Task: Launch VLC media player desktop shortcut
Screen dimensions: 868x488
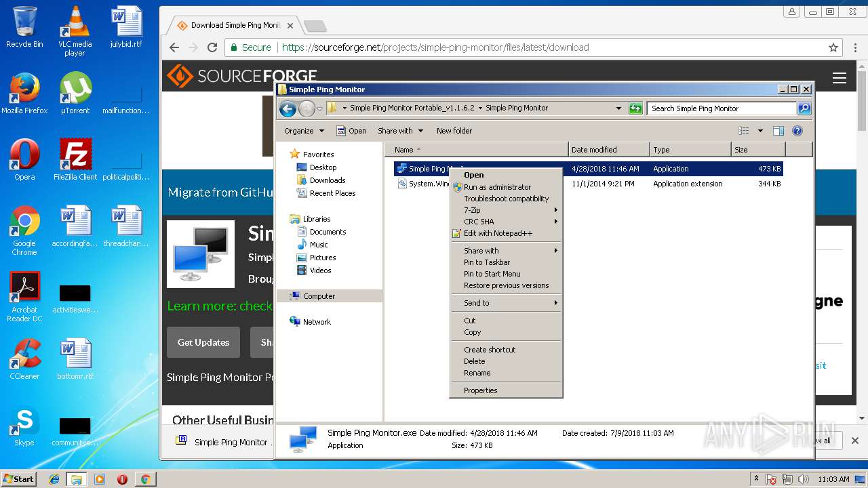Action: point(75,31)
